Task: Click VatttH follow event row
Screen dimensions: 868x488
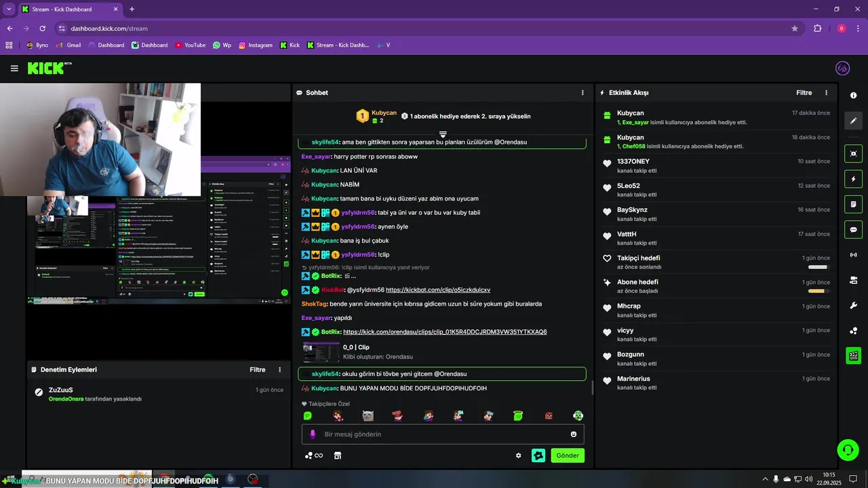Action: pyautogui.click(x=716, y=238)
